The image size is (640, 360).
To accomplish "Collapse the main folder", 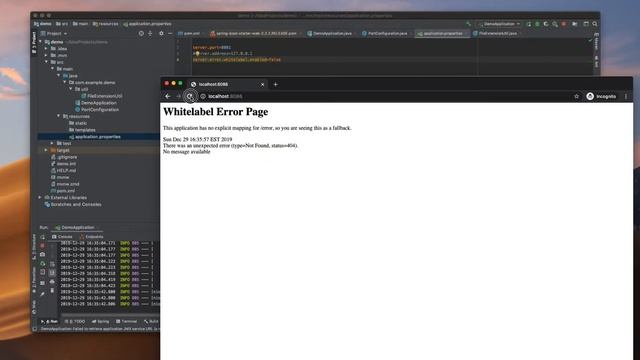I will click(52, 69).
